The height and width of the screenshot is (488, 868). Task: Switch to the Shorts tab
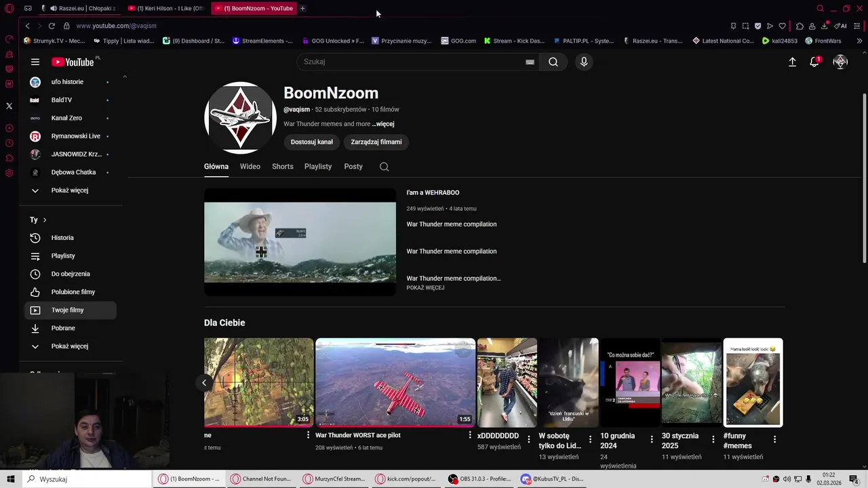tap(283, 167)
